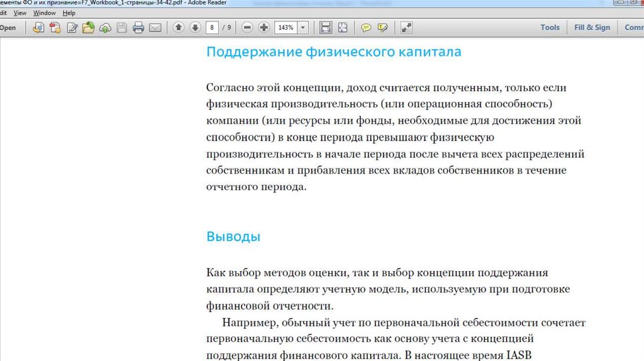Toggle read mode fullscreen arrows icon
This screenshot has height=361, width=644.
pos(406,28)
